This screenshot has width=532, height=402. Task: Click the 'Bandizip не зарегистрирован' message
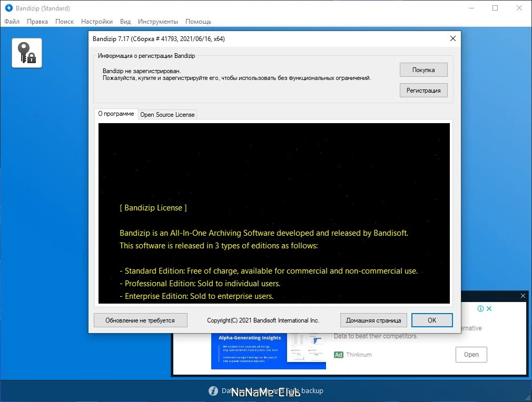click(x=142, y=71)
